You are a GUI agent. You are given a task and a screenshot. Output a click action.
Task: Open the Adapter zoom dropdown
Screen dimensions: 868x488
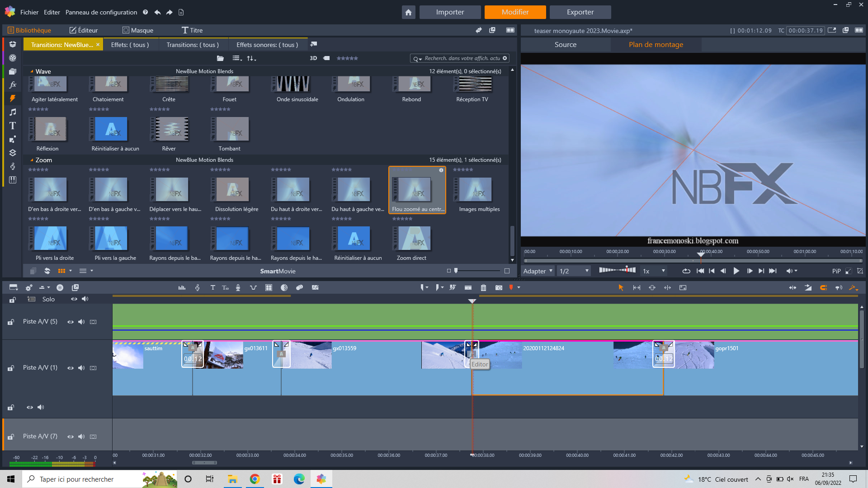point(538,271)
